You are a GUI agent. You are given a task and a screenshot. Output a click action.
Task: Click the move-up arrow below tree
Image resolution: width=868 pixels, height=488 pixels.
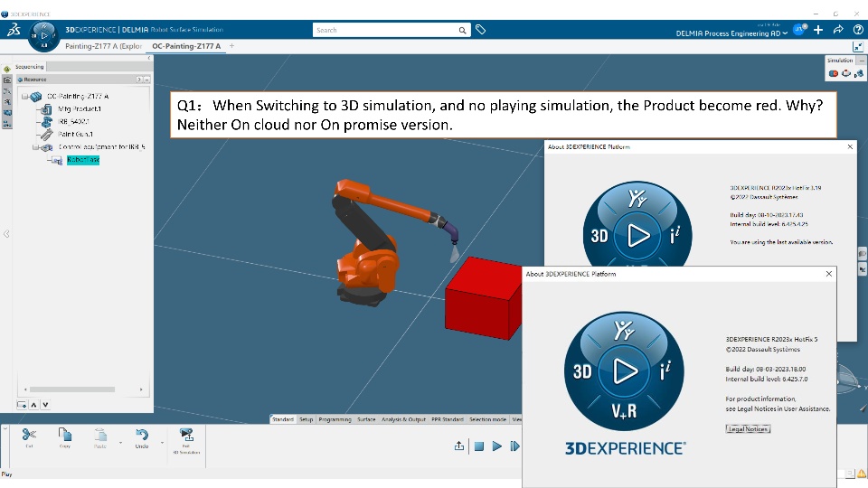33,405
